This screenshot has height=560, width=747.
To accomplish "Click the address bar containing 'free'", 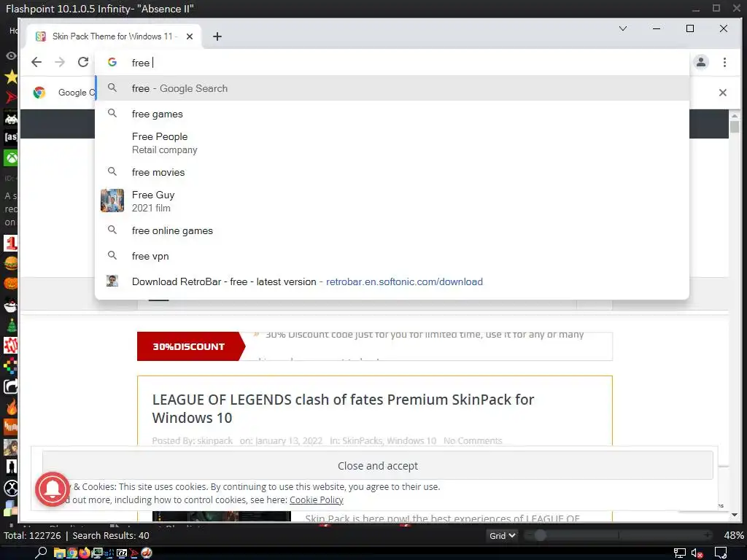I will coord(392,63).
